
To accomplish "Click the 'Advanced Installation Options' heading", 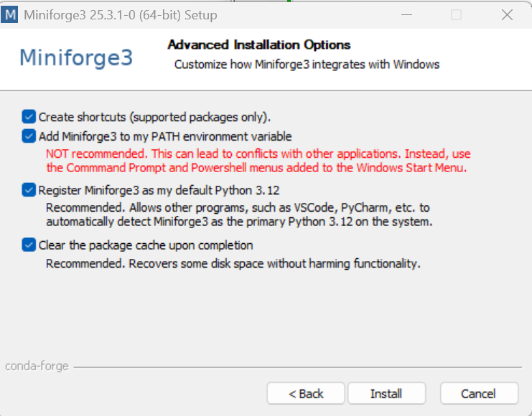I will 259,44.
